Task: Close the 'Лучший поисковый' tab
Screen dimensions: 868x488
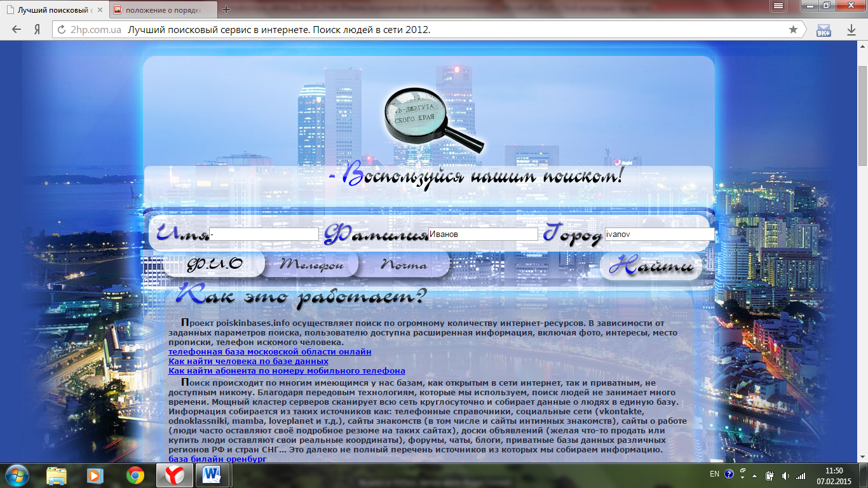Action: (100, 10)
